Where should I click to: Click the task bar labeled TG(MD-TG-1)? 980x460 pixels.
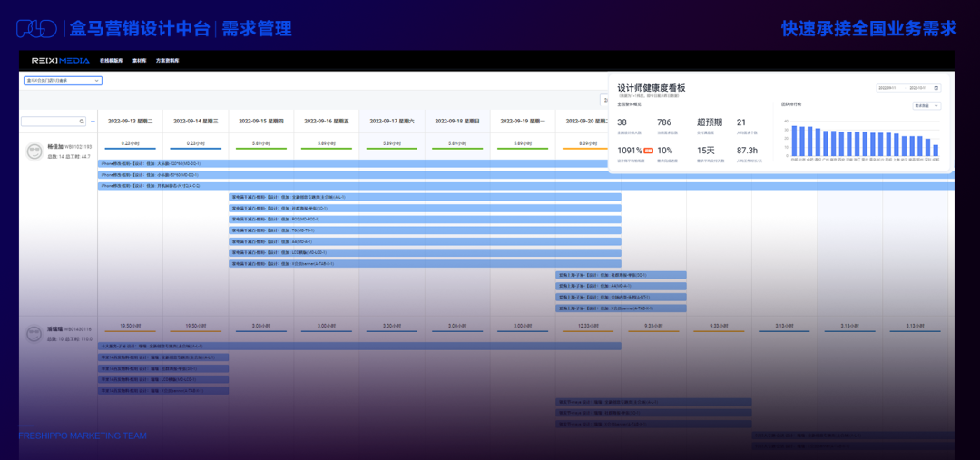pos(425,230)
